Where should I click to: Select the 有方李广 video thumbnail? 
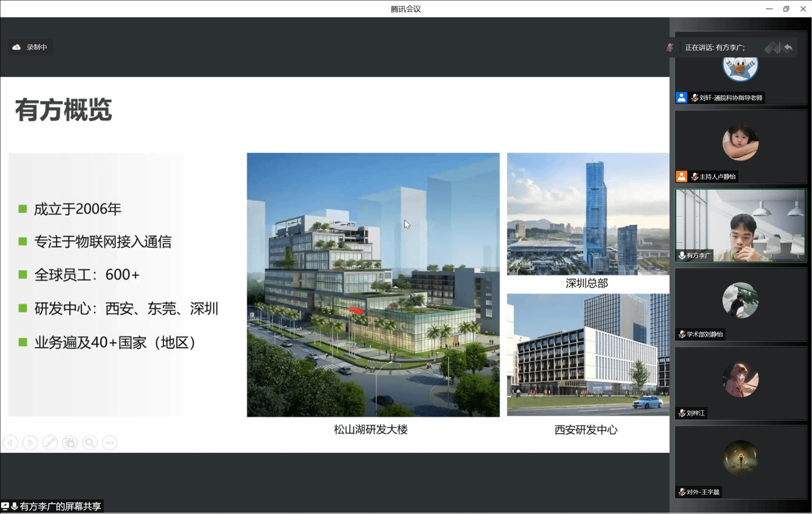(x=740, y=225)
